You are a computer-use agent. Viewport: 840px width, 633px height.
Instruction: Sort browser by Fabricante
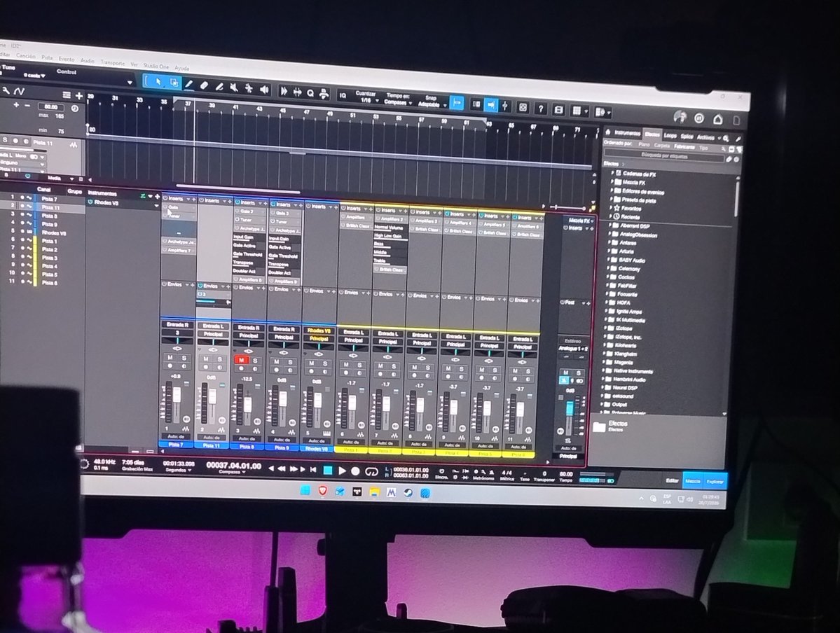pos(684,146)
